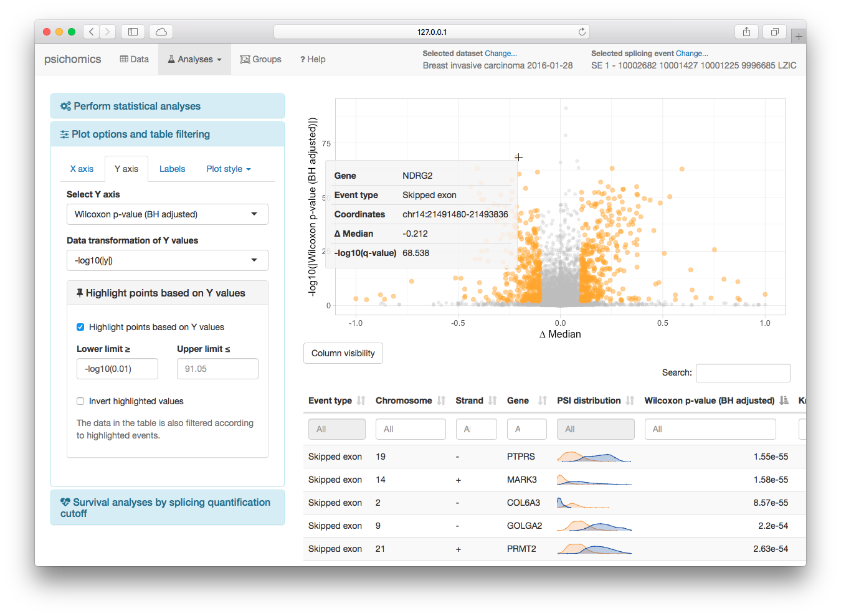This screenshot has width=841, height=616.
Task: Click the GOLGA2 PSI distribution sparkline
Action: coord(594,526)
